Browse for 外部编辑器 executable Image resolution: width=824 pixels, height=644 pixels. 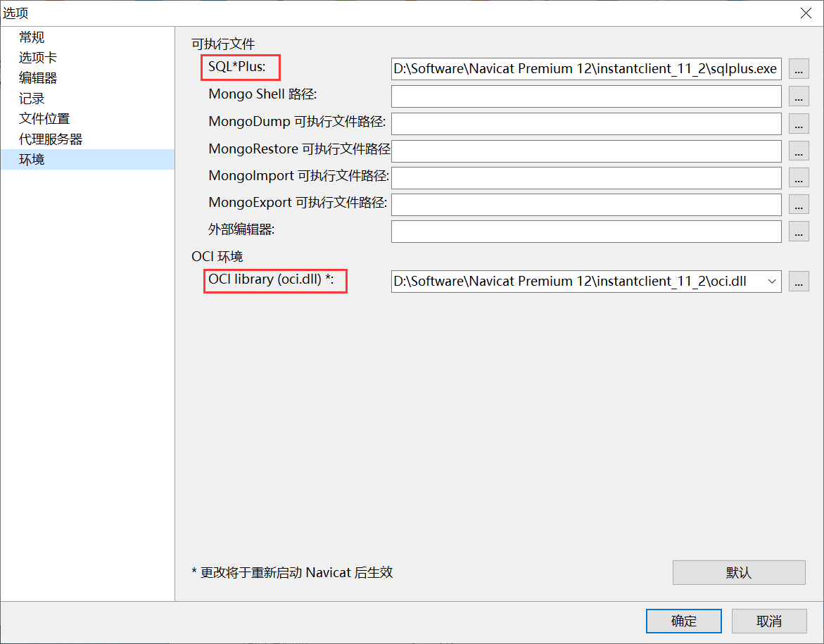798,232
